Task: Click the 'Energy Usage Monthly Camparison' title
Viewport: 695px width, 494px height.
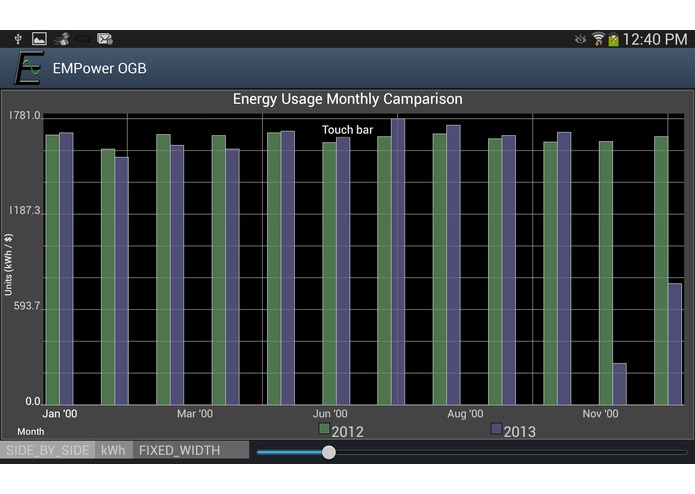Action: click(x=348, y=99)
